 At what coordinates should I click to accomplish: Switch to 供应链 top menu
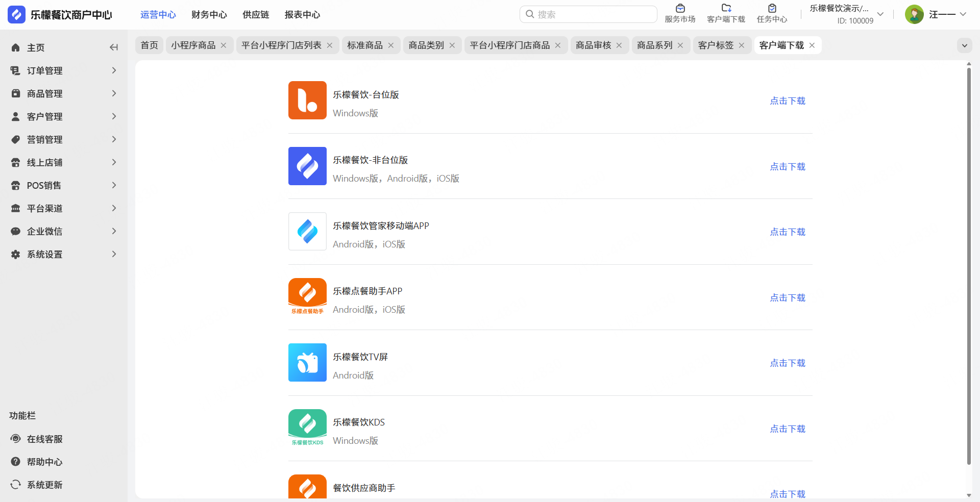[x=256, y=15]
